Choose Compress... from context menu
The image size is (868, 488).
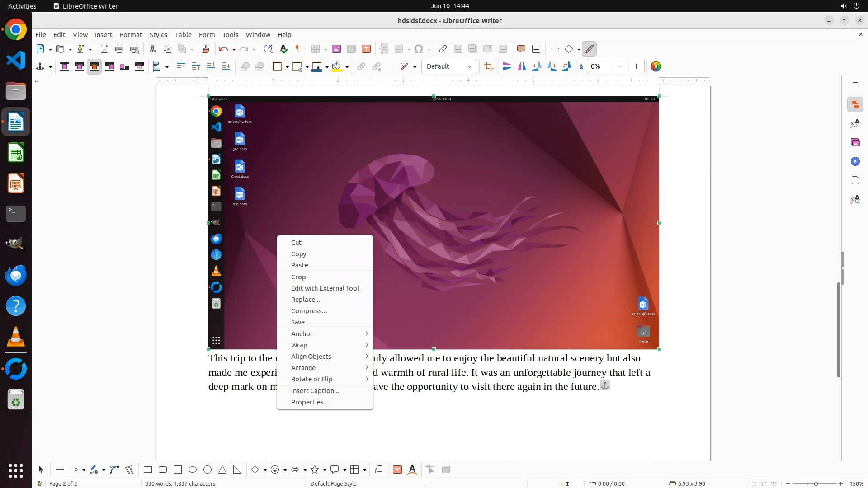(309, 311)
